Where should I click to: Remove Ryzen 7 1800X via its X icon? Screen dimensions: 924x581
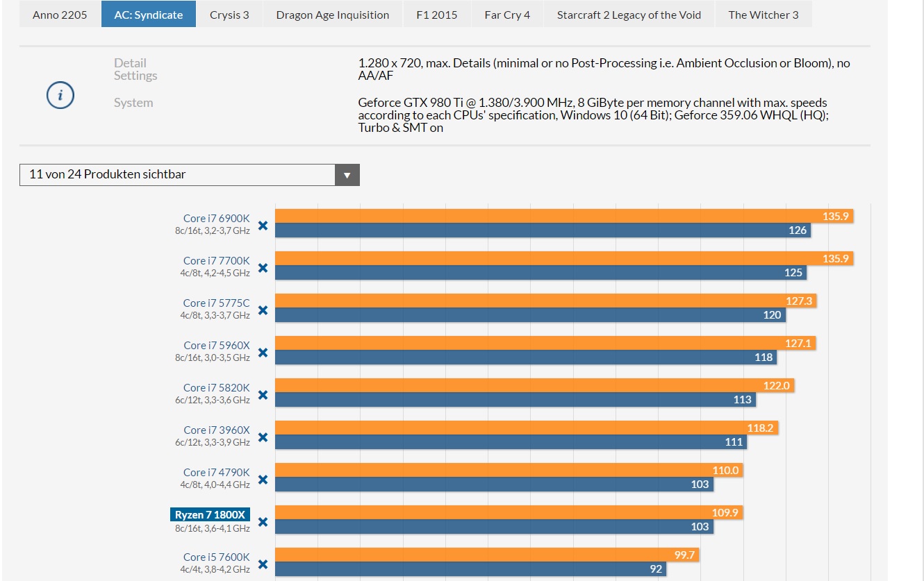[263, 522]
